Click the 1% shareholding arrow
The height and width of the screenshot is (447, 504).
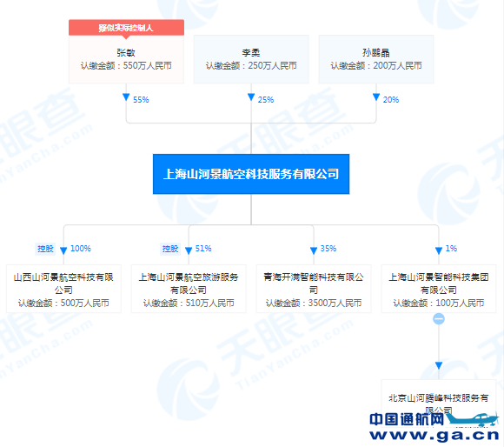click(439, 250)
